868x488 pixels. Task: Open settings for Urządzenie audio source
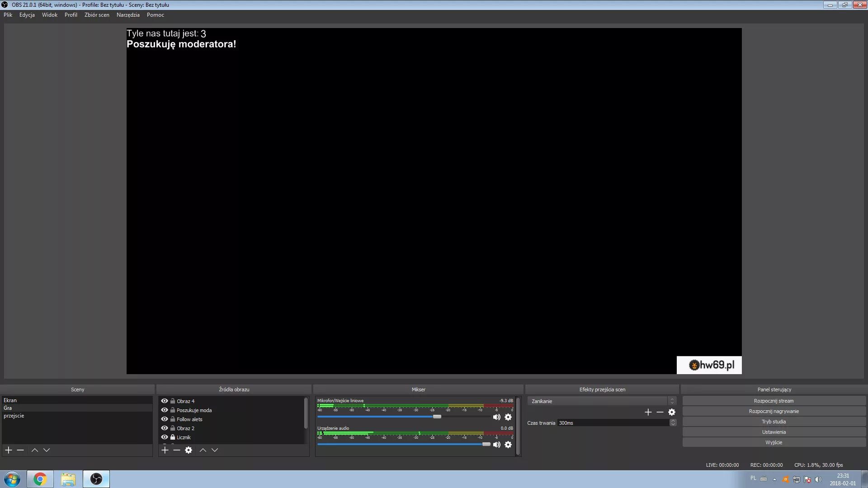click(508, 445)
